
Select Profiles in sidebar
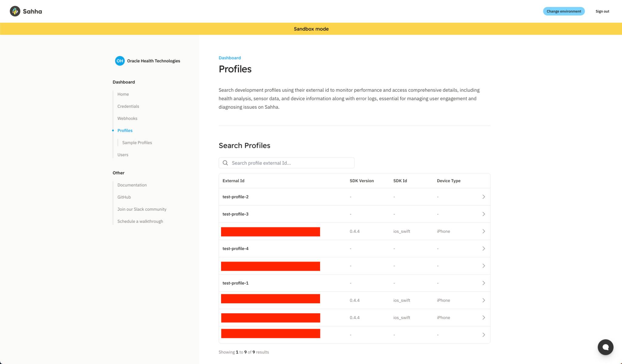[125, 131]
